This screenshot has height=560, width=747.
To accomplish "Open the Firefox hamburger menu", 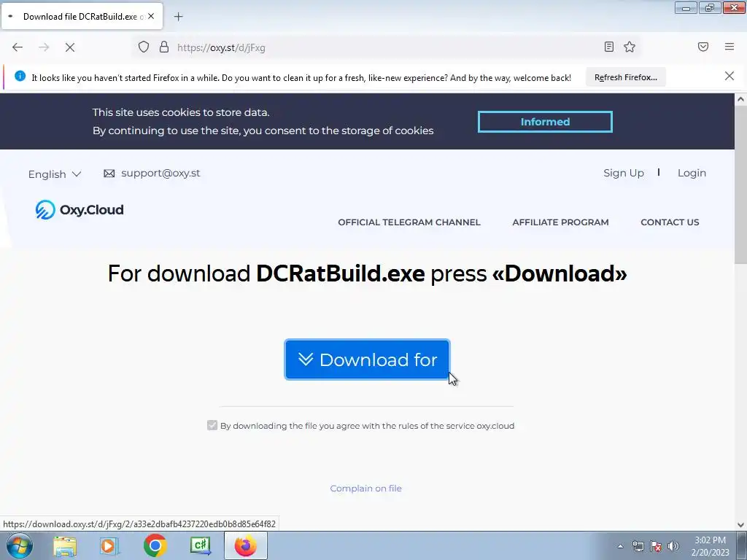I will (729, 47).
